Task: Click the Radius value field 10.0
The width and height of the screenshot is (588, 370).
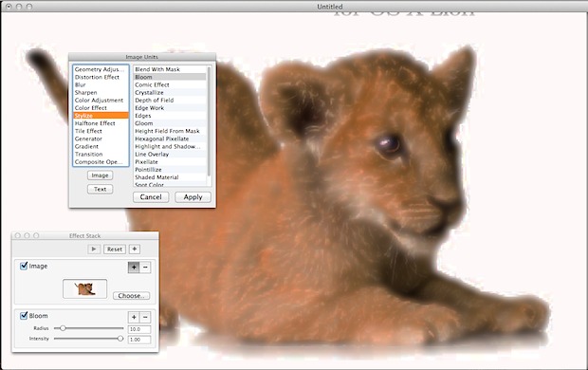Action: pos(139,329)
